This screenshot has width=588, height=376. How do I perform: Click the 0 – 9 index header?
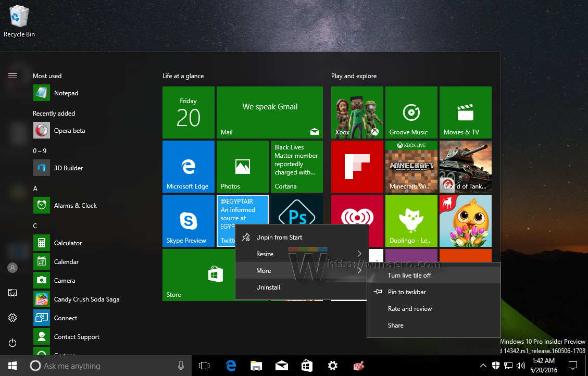pyautogui.click(x=40, y=151)
